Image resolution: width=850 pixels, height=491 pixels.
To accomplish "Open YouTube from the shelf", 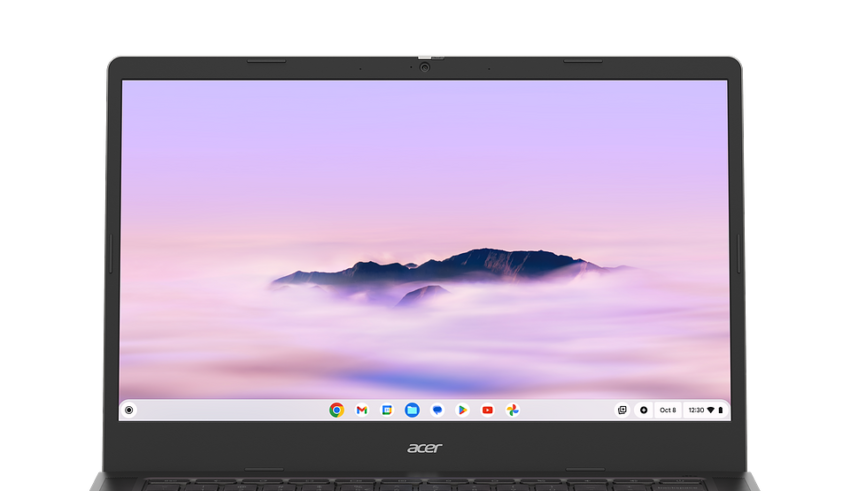I will tap(487, 410).
